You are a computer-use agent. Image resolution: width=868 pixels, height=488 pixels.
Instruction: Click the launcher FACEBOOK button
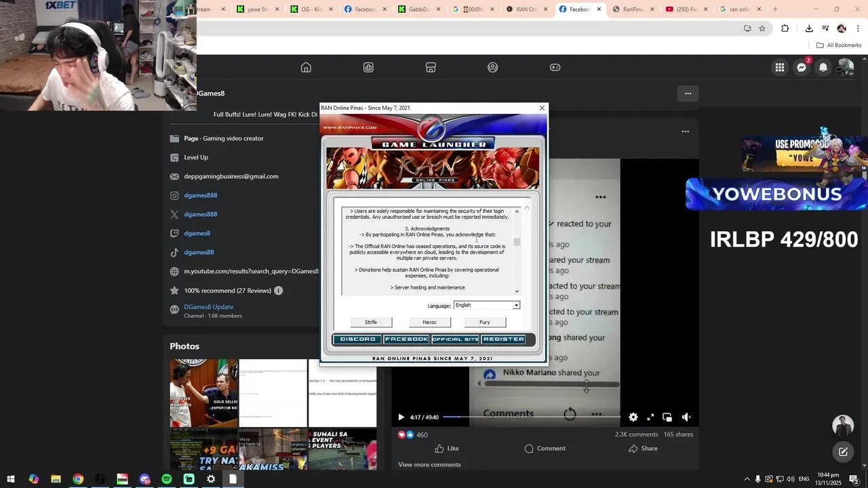click(x=406, y=339)
